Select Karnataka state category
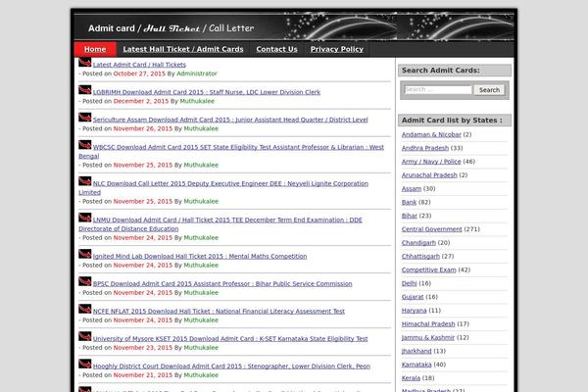Viewport: 588px width, 392px height. tap(416, 364)
